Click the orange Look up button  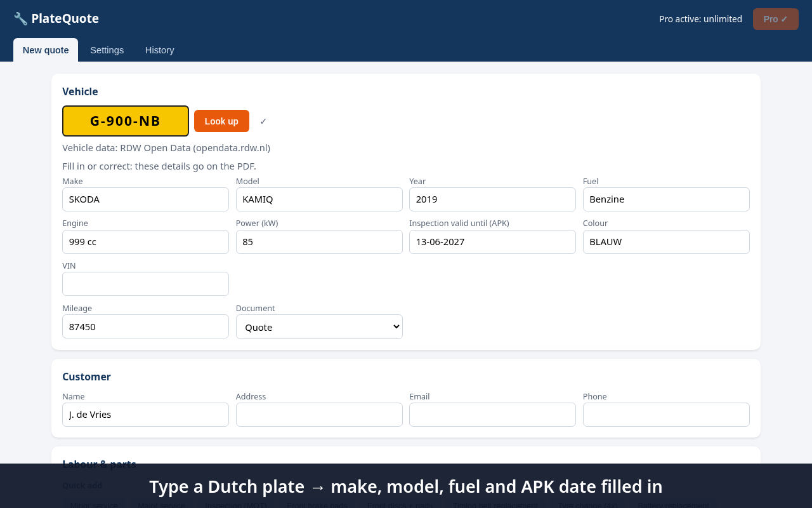click(x=221, y=121)
